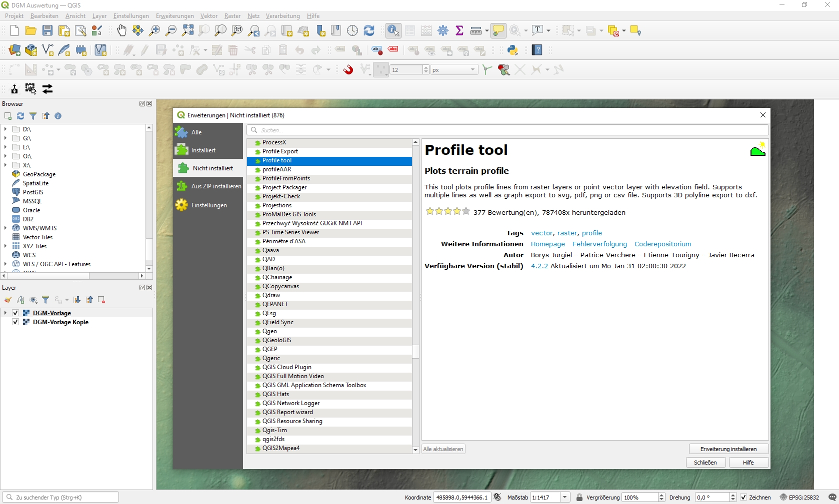Save the project with floppy icon
Screen dimensions: 839x504
tap(47, 31)
